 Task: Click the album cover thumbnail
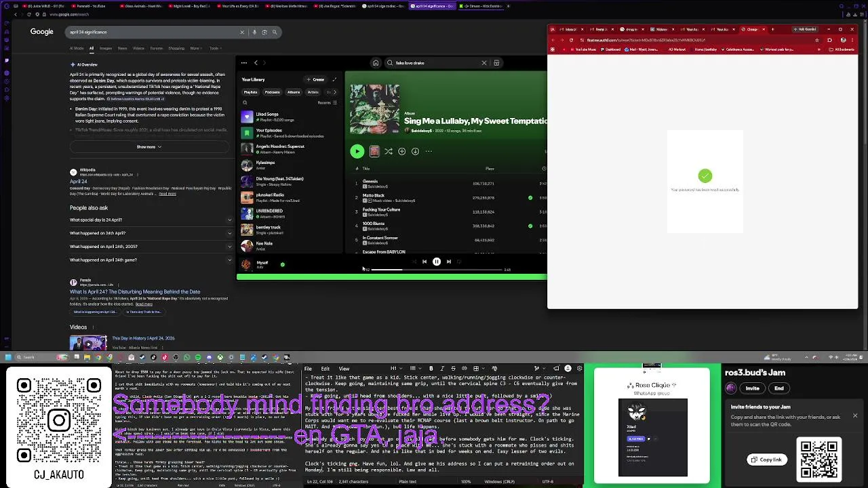tap(374, 109)
